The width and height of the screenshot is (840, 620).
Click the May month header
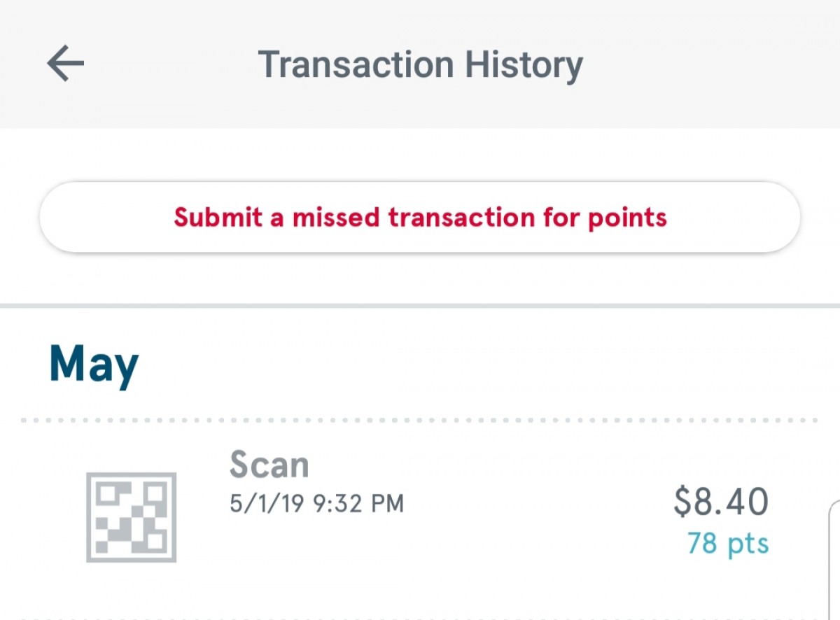point(94,365)
